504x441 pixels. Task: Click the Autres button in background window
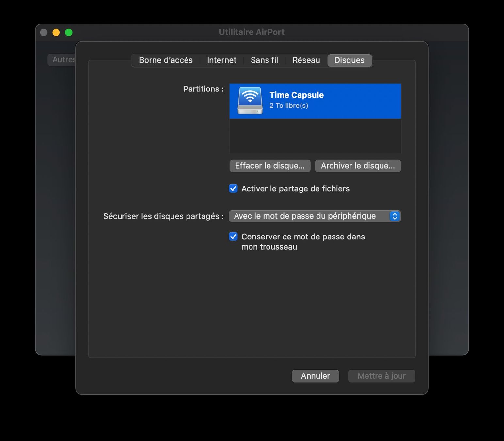tap(62, 60)
